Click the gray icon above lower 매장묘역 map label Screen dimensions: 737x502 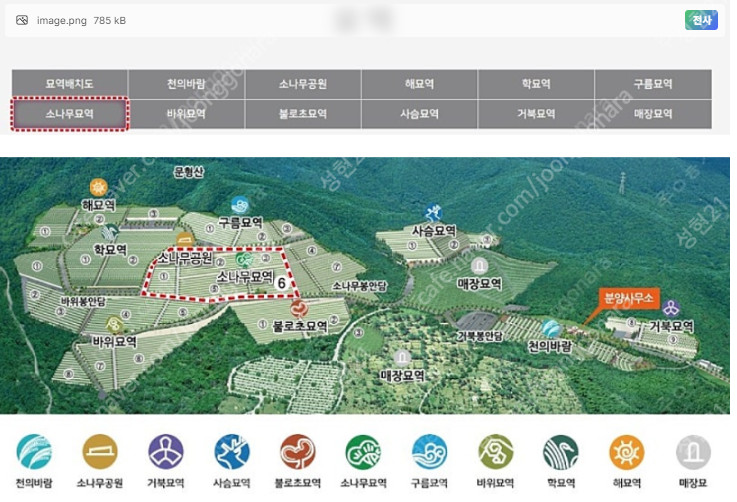point(402,358)
